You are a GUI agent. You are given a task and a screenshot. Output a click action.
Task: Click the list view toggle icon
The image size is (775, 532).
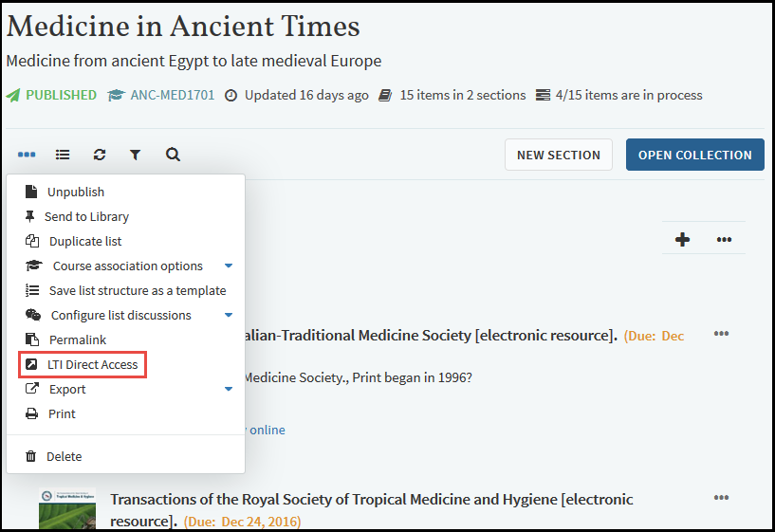63,155
